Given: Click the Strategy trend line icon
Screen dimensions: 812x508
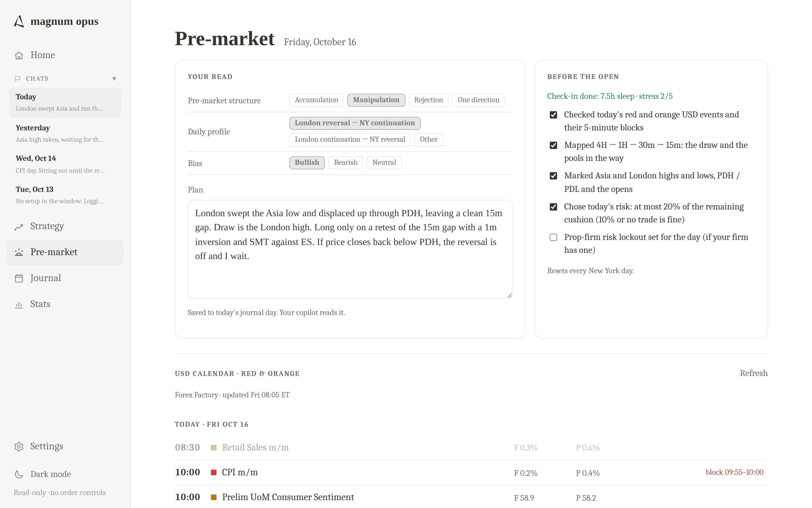Looking at the screenshot, I should pyautogui.click(x=19, y=227).
